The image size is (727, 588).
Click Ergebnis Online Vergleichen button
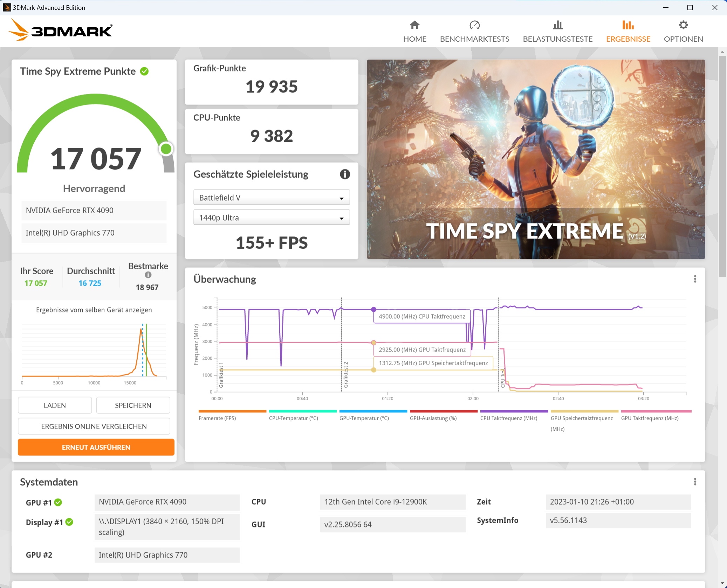point(94,426)
